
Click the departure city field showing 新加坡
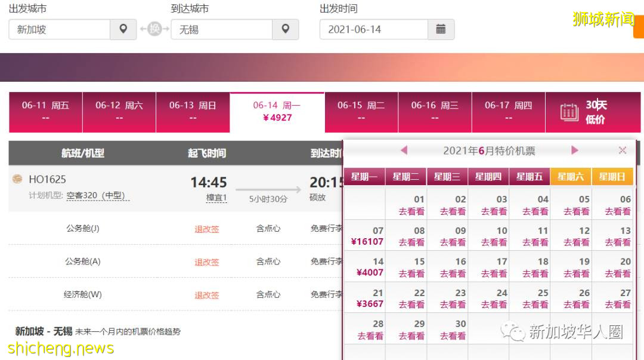coord(60,29)
